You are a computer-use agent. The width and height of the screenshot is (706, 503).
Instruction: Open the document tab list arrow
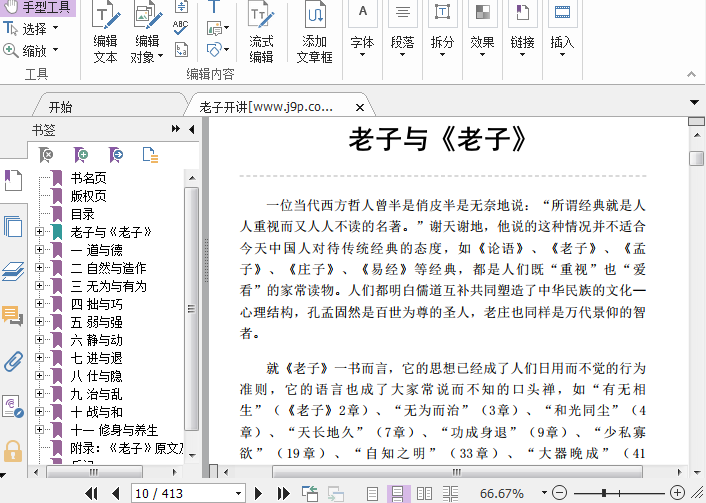[x=695, y=103]
